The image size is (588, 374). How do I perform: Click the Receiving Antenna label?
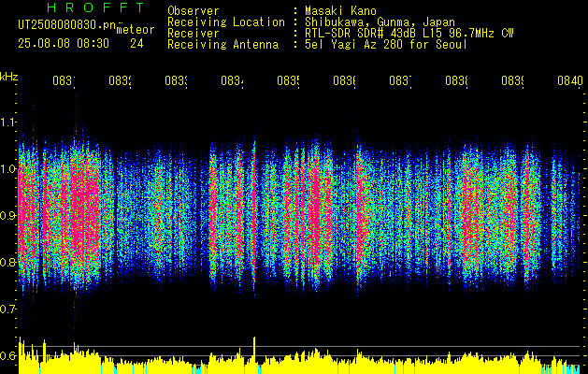click(223, 45)
